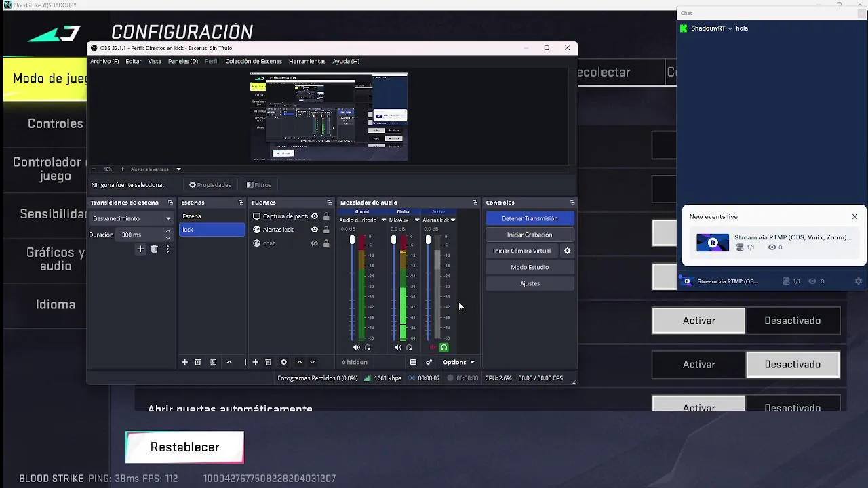
Task: Open the preview scaling dropdown arrow
Action: pyautogui.click(x=178, y=169)
